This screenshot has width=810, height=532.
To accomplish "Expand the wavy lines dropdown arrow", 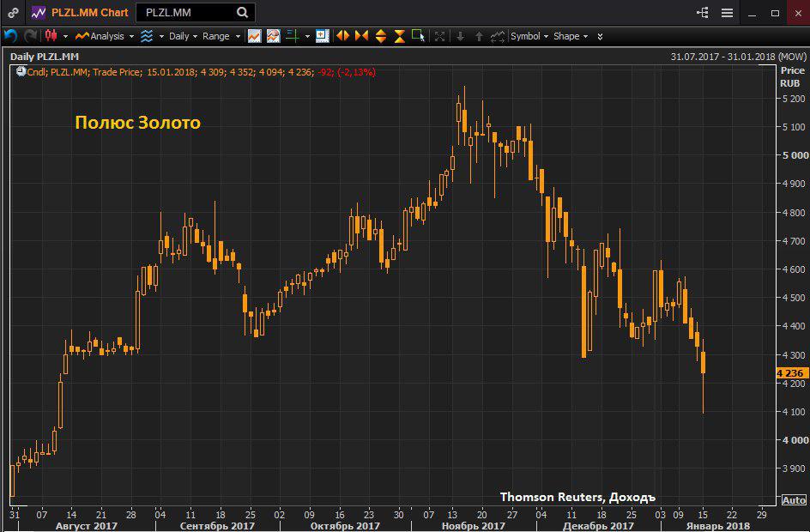I will (x=161, y=36).
